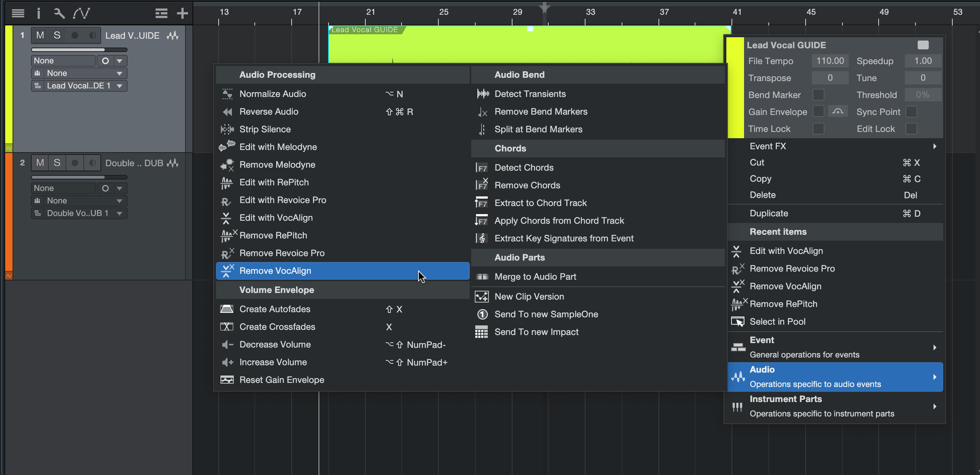Click Duplicate in the context menu
This screenshot has height=475, width=980.
click(x=768, y=213)
